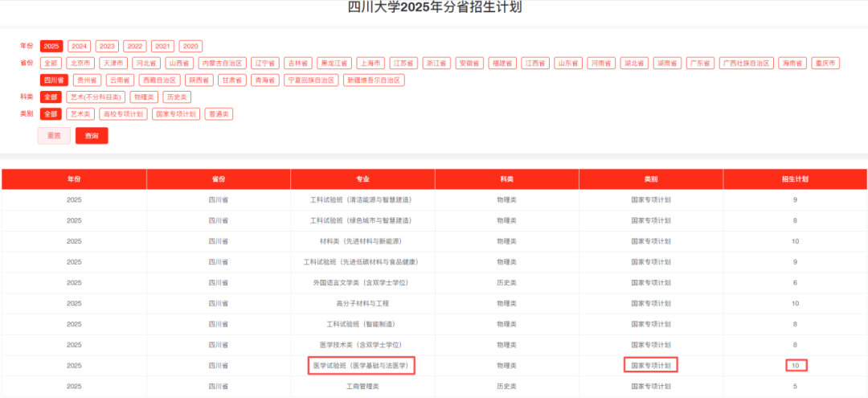
Task: Select the 2025 year filter
Action: (x=51, y=46)
